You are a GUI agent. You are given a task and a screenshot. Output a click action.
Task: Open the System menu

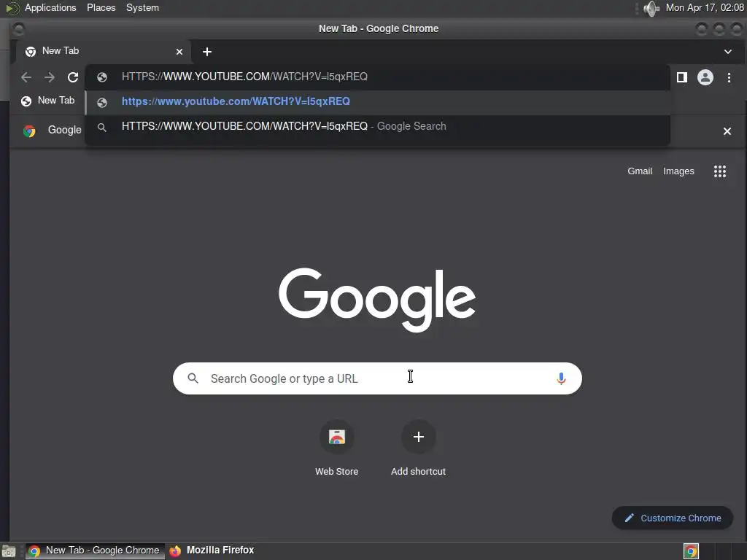point(142,7)
